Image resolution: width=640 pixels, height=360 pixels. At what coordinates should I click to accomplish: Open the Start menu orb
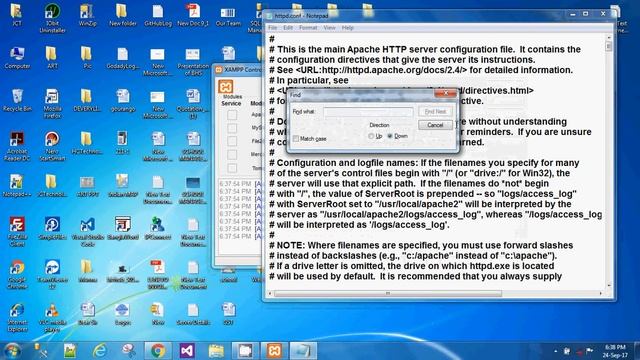tap(12, 351)
